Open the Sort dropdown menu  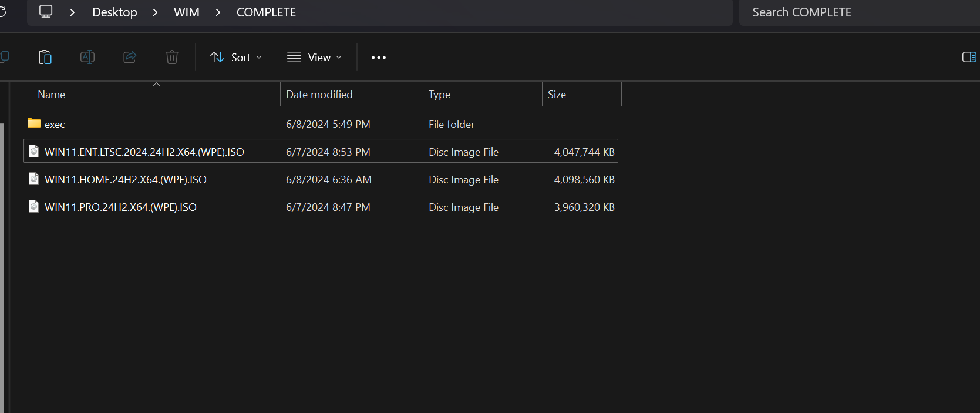coord(236,57)
